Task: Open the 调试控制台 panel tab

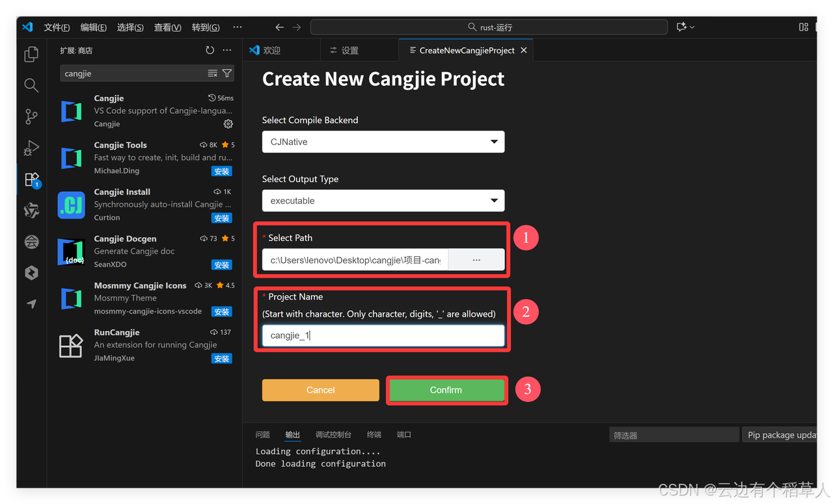Action: (x=333, y=434)
